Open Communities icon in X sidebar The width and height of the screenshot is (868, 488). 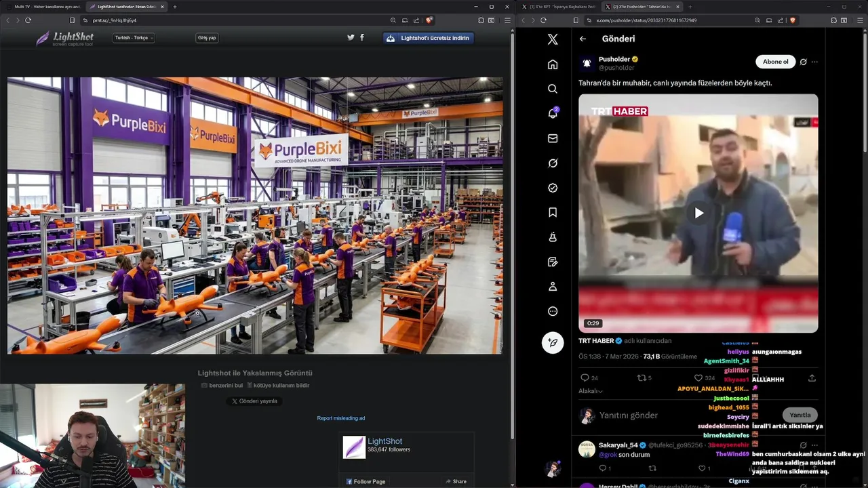pyautogui.click(x=553, y=237)
